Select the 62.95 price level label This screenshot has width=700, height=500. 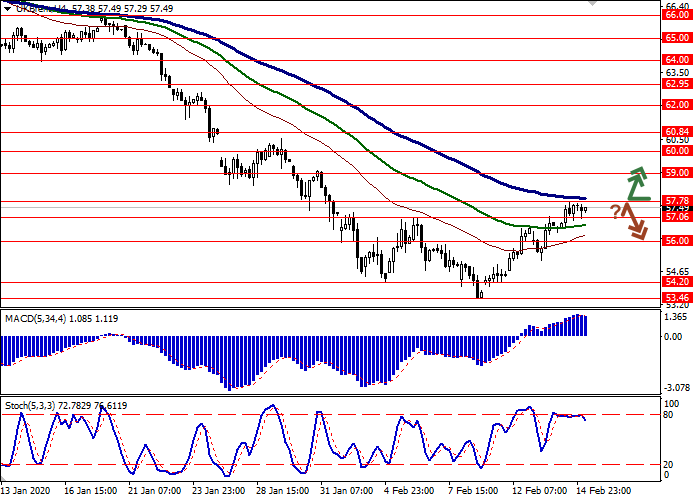coord(677,84)
